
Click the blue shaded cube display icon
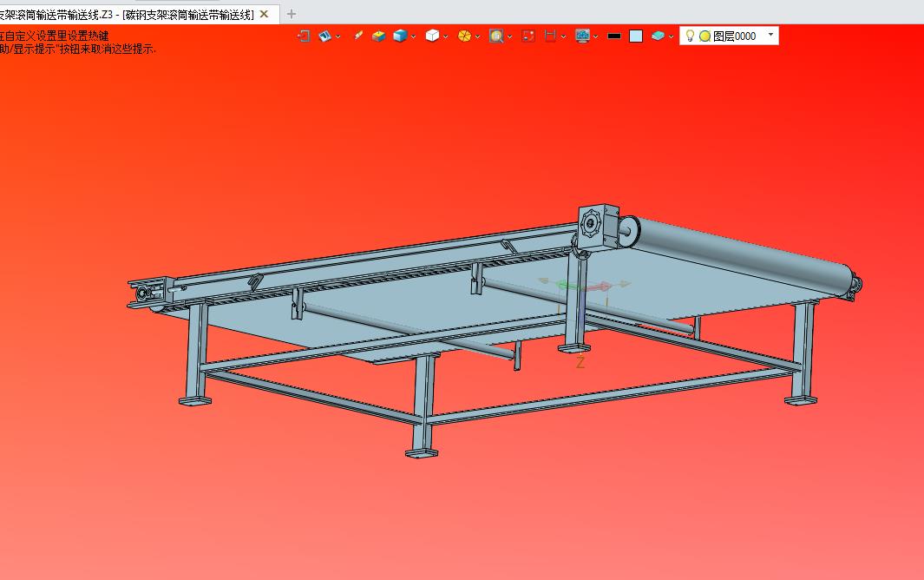click(400, 36)
